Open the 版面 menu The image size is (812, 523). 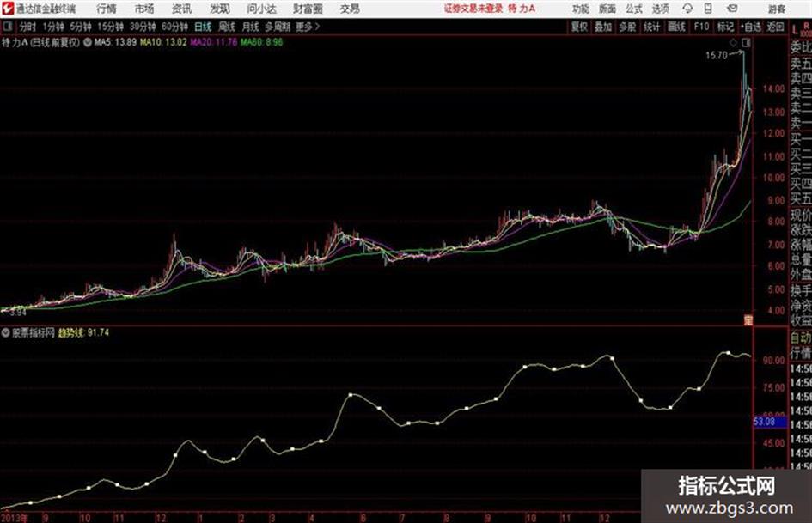pyautogui.click(x=607, y=9)
